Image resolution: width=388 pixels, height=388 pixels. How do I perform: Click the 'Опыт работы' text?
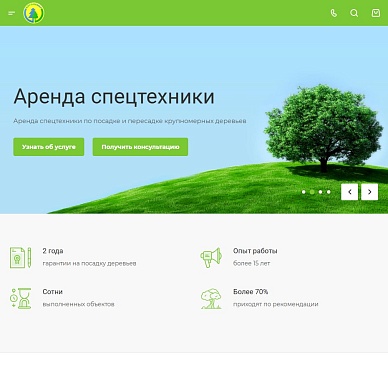pos(255,251)
